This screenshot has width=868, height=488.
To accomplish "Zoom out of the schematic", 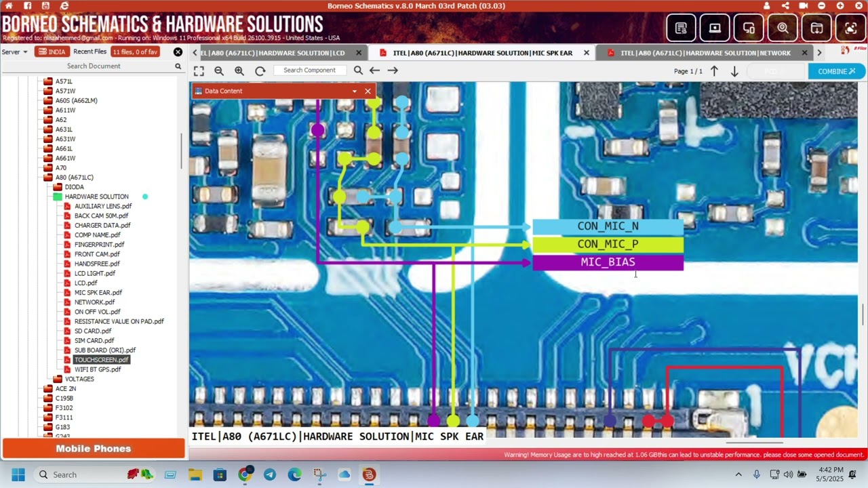I will (x=219, y=70).
